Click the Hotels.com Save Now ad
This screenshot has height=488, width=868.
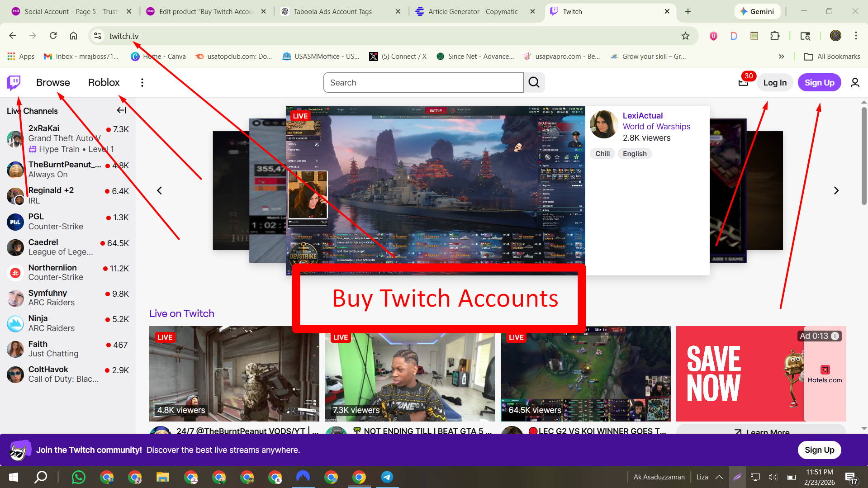[761, 374]
